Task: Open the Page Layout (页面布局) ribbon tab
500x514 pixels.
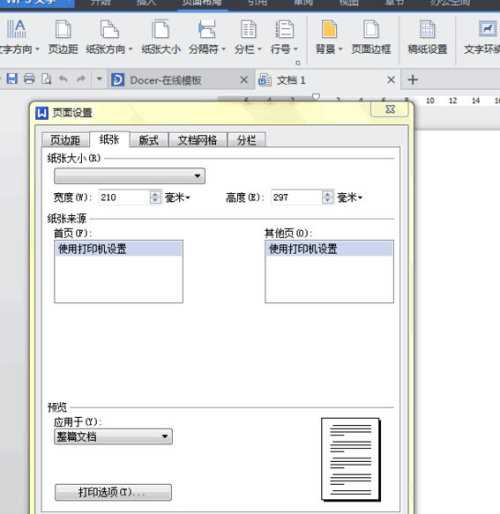Action: tap(202, 4)
